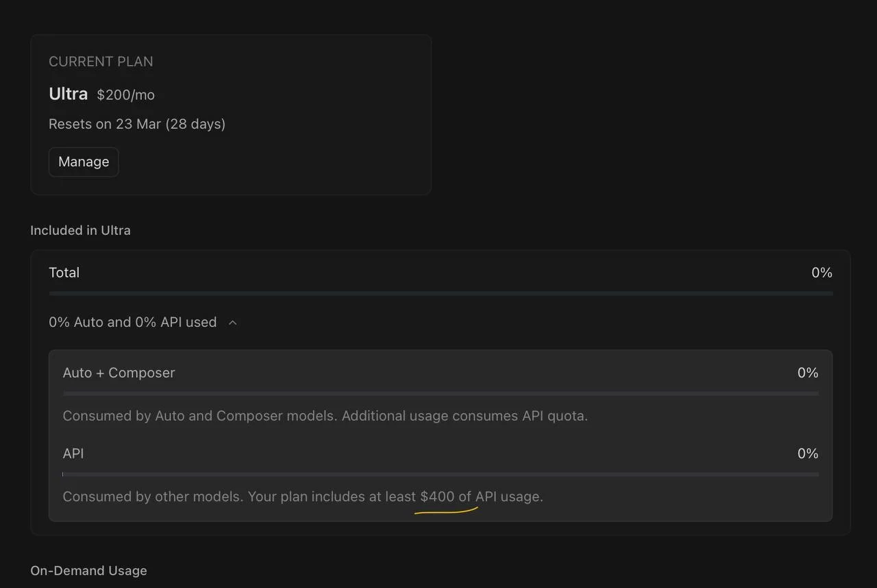Click the "Included in Ultra" heading
The height and width of the screenshot is (588, 877).
[80, 230]
